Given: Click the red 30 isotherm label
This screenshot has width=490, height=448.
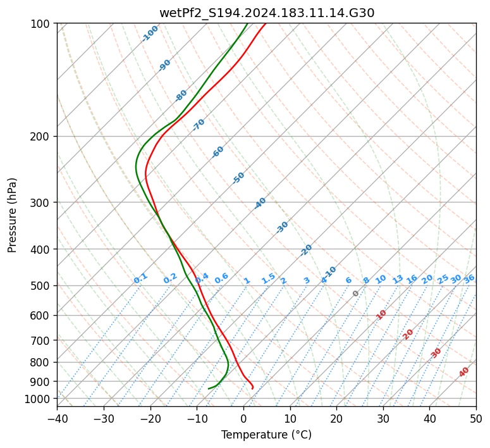Looking at the screenshot, I should 436,353.
